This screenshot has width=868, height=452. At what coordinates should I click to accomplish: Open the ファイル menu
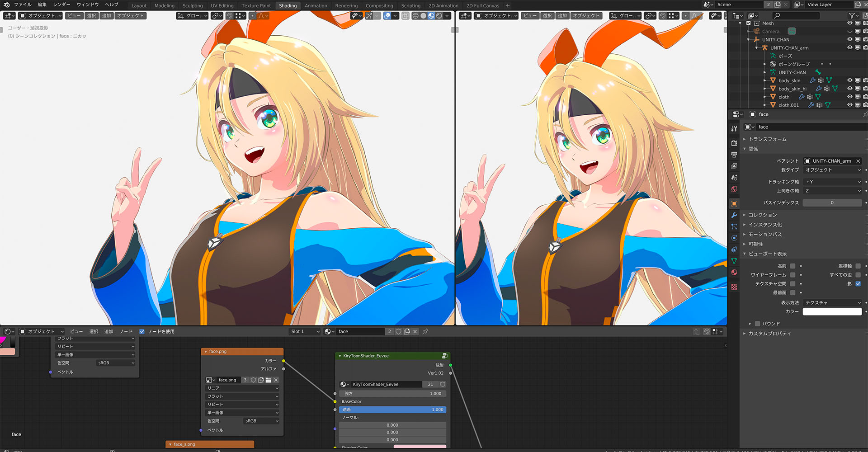(23, 5)
